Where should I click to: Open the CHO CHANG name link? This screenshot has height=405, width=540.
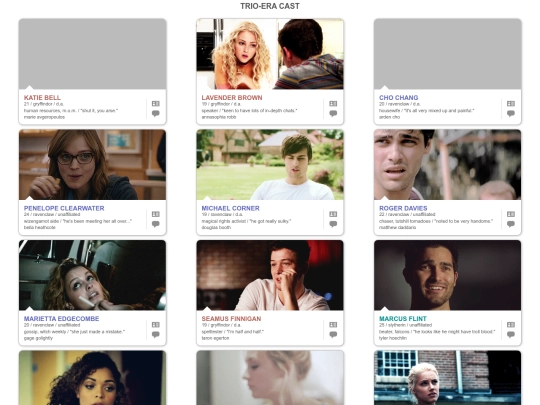coord(398,97)
